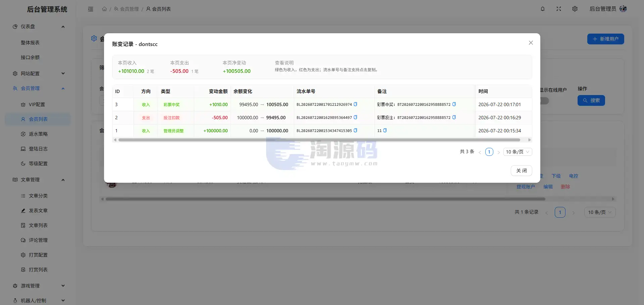Open the 打赏列表 menu item
This screenshot has width=644, height=305.
pyautogui.click(x=38, y=270)
